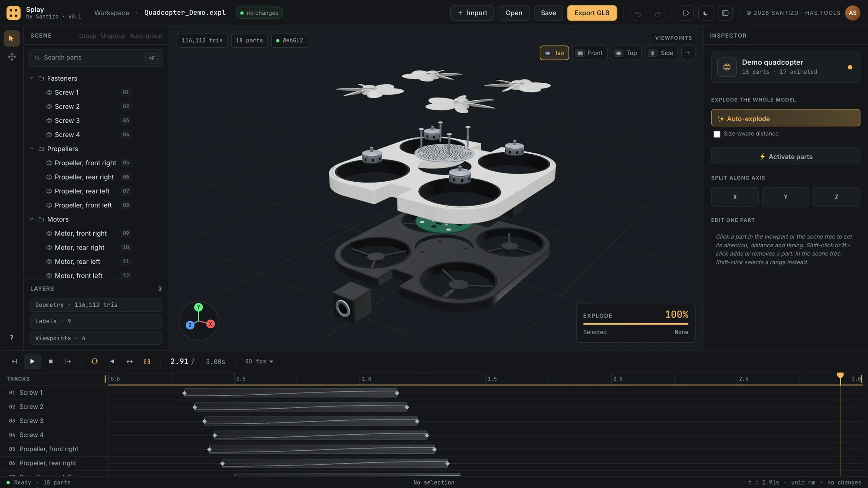Click the Workspace breadcrumb
Viewport: 868px width, 488px height.
[112, 13]
